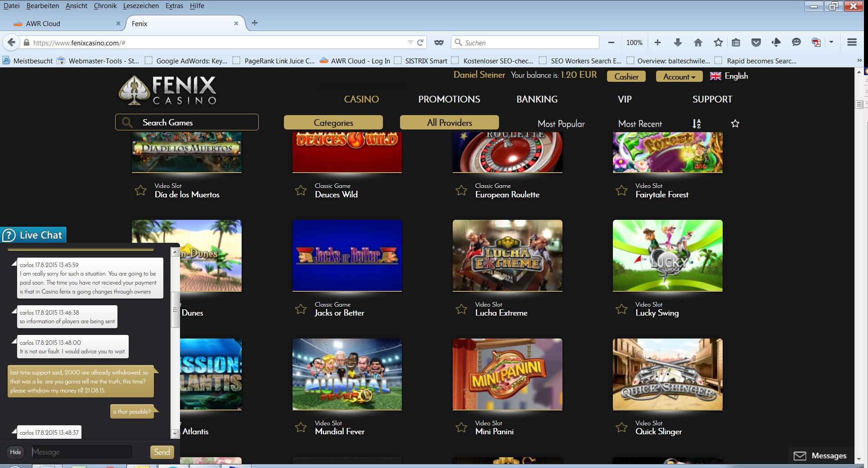Expand the toolbar overflow arrow next to the menu
The image size is (868, 468).
[831, 42]
